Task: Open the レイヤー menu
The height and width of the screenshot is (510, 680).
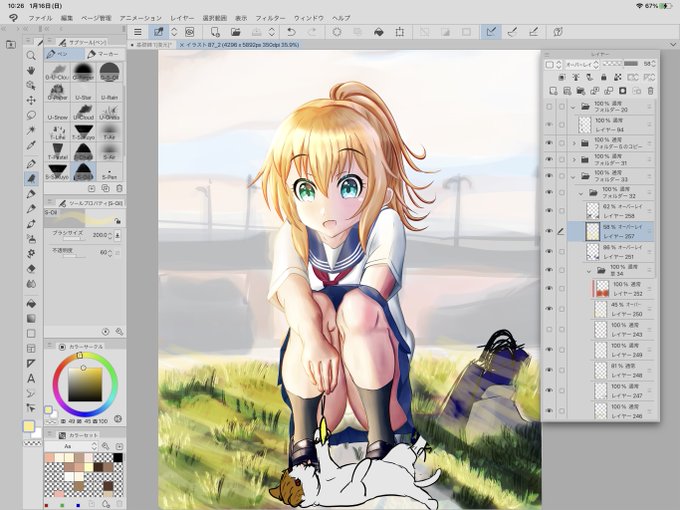Action: [182, 18]
